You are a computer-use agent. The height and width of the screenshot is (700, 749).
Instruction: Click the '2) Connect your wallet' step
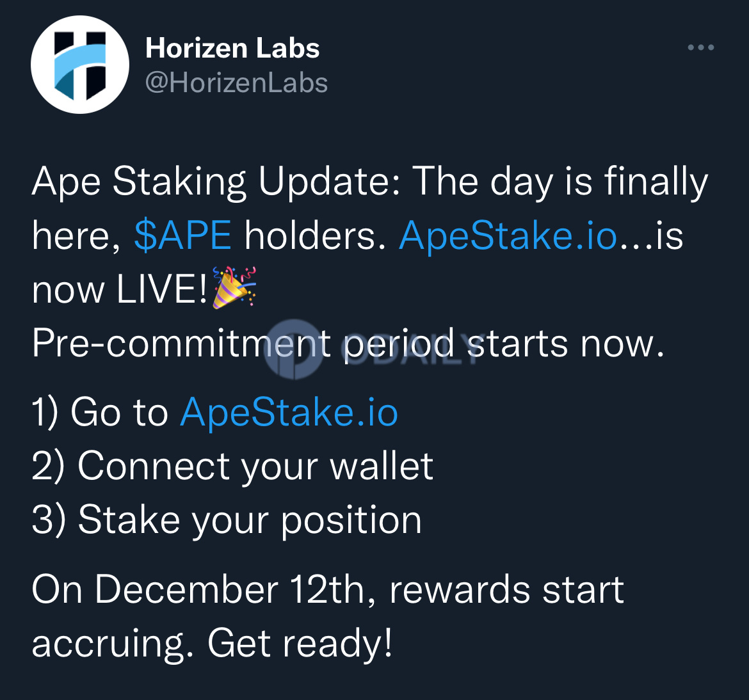click(232, 466)
